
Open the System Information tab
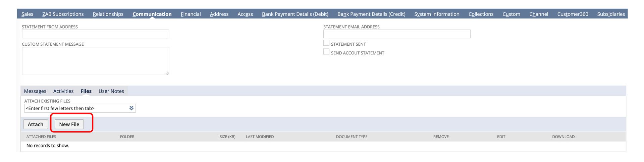[x=437, y=14]
